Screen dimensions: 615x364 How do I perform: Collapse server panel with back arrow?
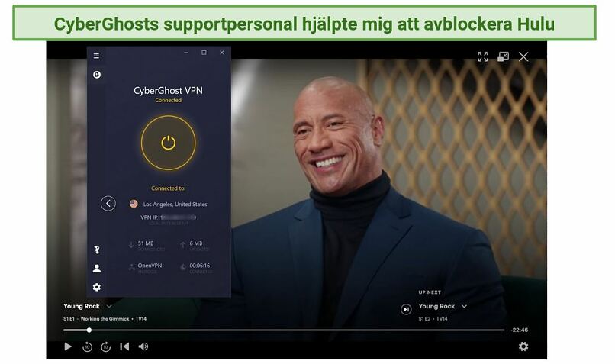pyautogui.click(x=108, y=204)
